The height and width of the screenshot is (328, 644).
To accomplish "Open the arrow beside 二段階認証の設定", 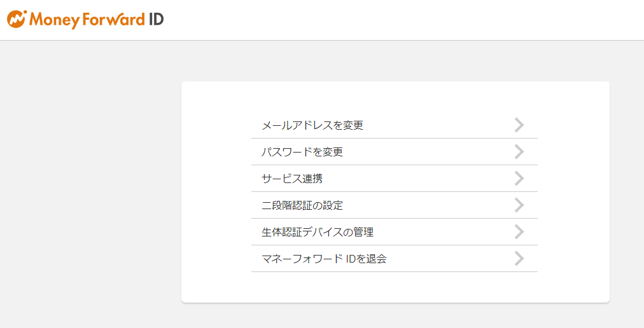I will tap(519, 205).
